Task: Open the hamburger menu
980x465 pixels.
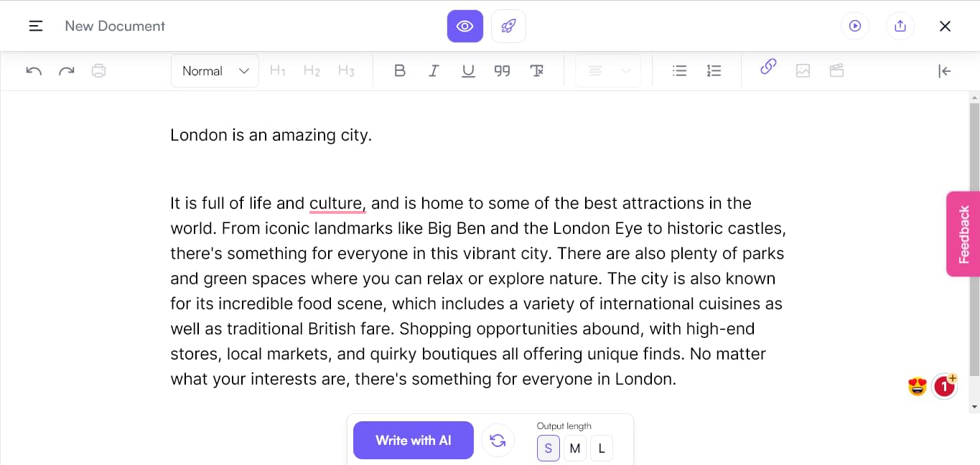Action: pyautogui.click(x=35, y=26)
